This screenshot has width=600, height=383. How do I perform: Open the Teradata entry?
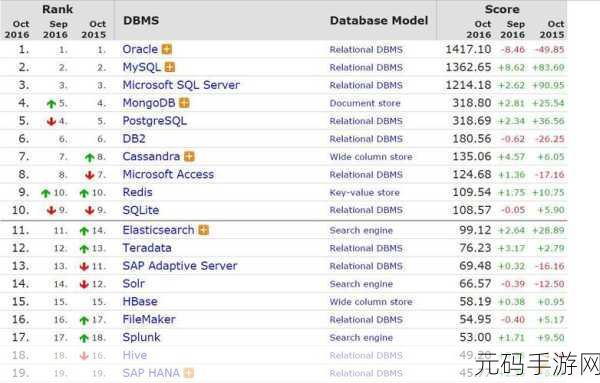(x=147, y=248)
